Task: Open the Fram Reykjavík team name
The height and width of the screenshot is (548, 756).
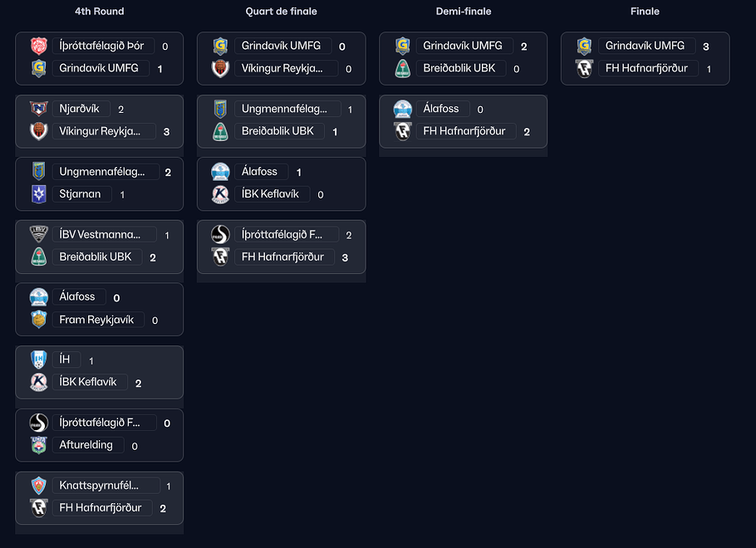Action: (96, 320)
